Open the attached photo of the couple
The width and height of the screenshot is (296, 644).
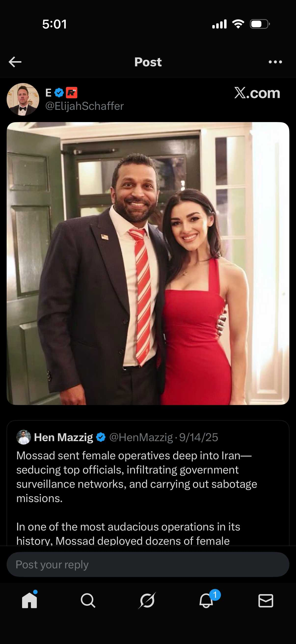click(x=148, y=263)
